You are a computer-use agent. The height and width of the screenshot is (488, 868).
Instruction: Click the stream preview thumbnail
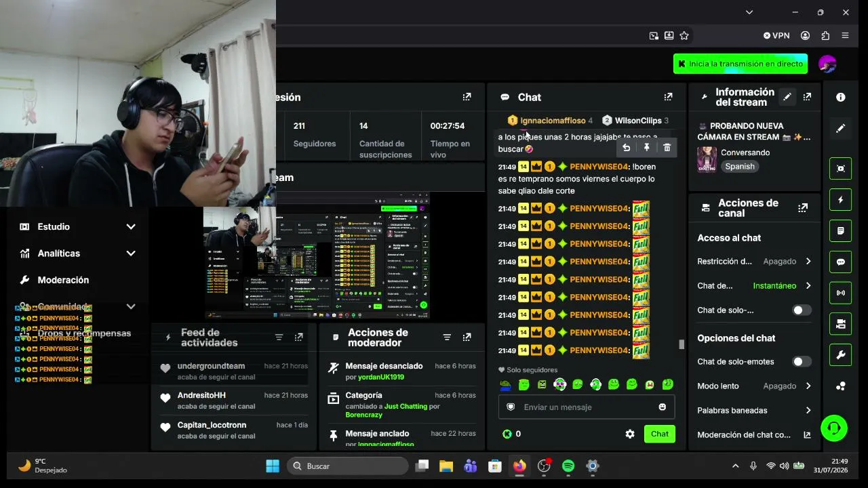pyautogui.click(x=317, y=256)
